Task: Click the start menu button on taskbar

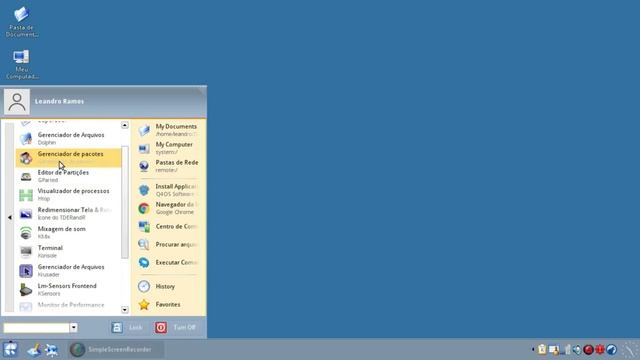Action: point(10,349)
